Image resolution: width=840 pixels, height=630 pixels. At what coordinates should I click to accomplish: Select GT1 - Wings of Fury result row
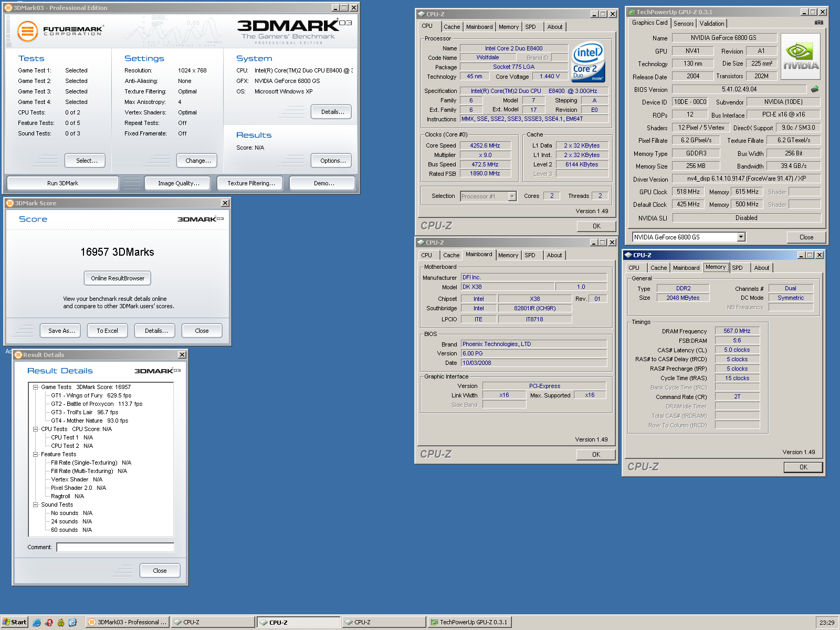pyautogui.click(x=91, y=395)
